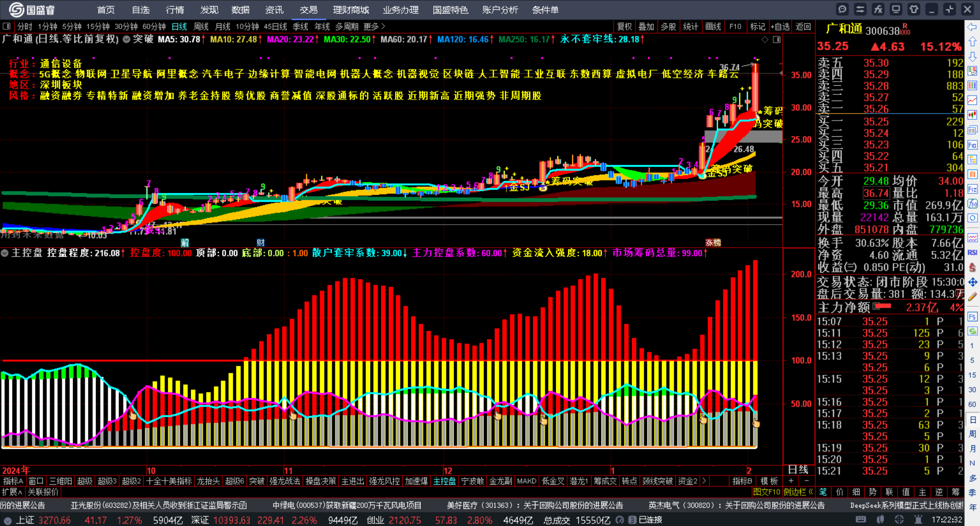The width and height of the screenshot is (980, 526).
Task: Toggle the 主控盘 indicator circle marker
Action: point(5,253)
